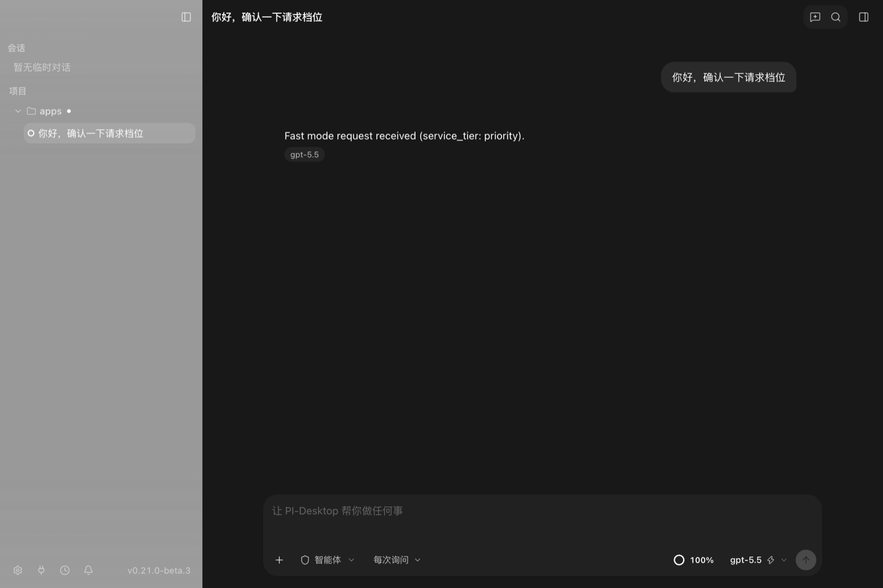Add an attachment with the plus icon

tap(279, 560)
